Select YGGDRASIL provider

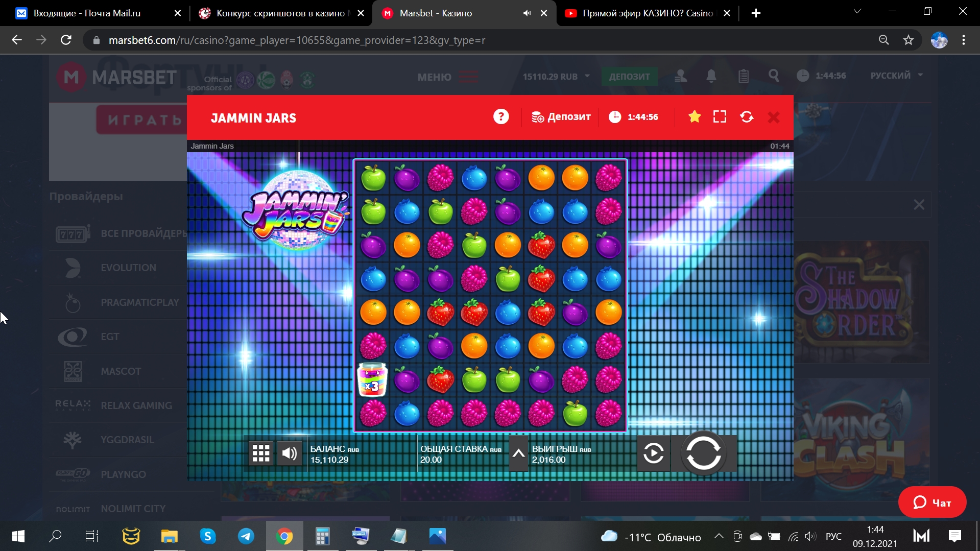[x=118, y=440]
